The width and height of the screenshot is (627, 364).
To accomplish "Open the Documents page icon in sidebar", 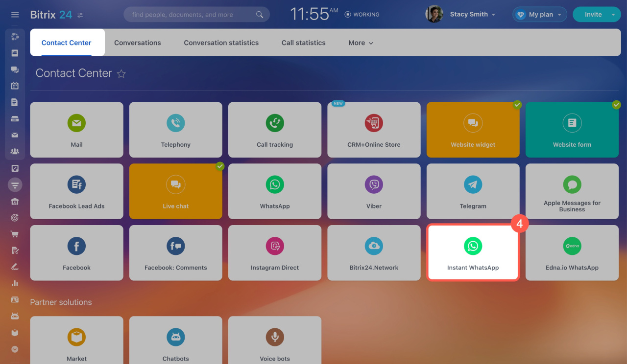I will point(15,102).
